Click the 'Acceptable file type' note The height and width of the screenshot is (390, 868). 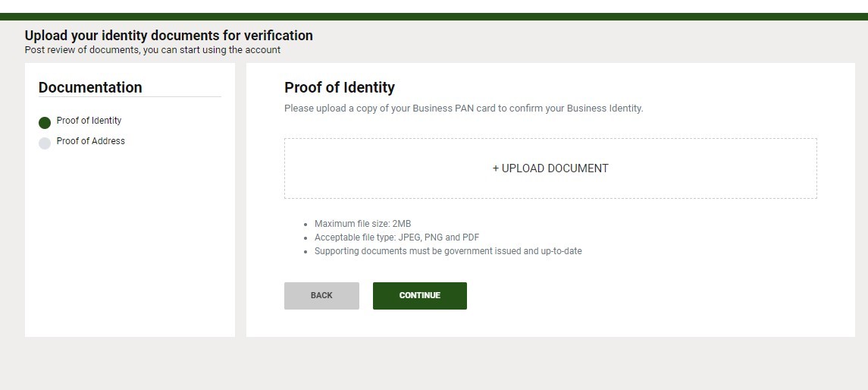397,237
